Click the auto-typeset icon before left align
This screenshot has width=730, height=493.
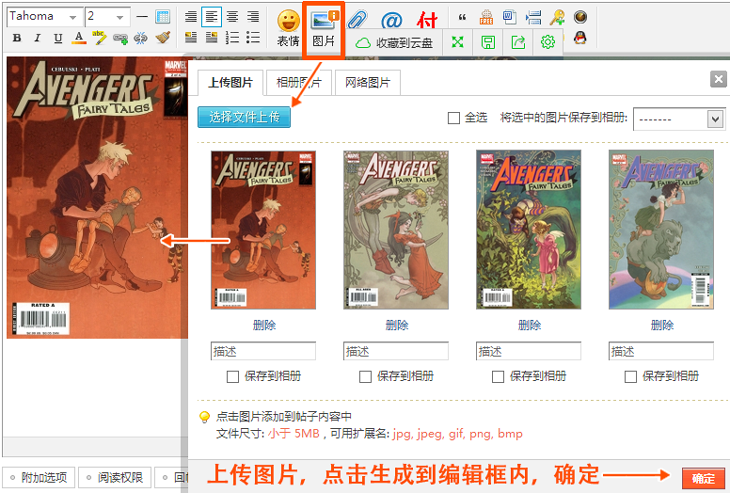[x=190, y=17]
